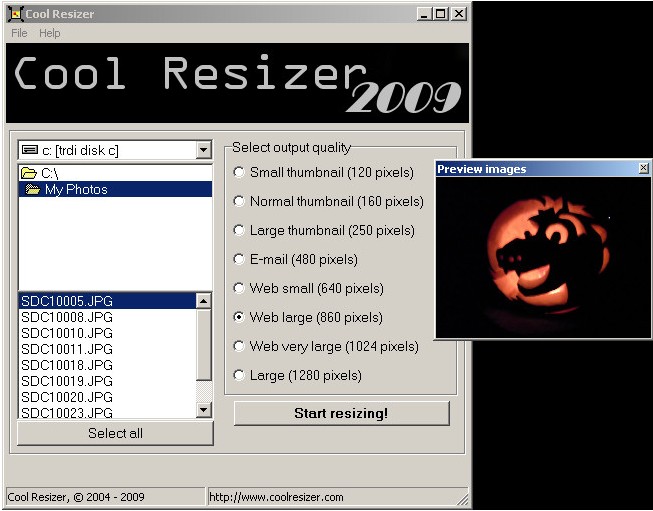Select file SDC10011.JPG
The image size is (653, 511).
(108, 349)
